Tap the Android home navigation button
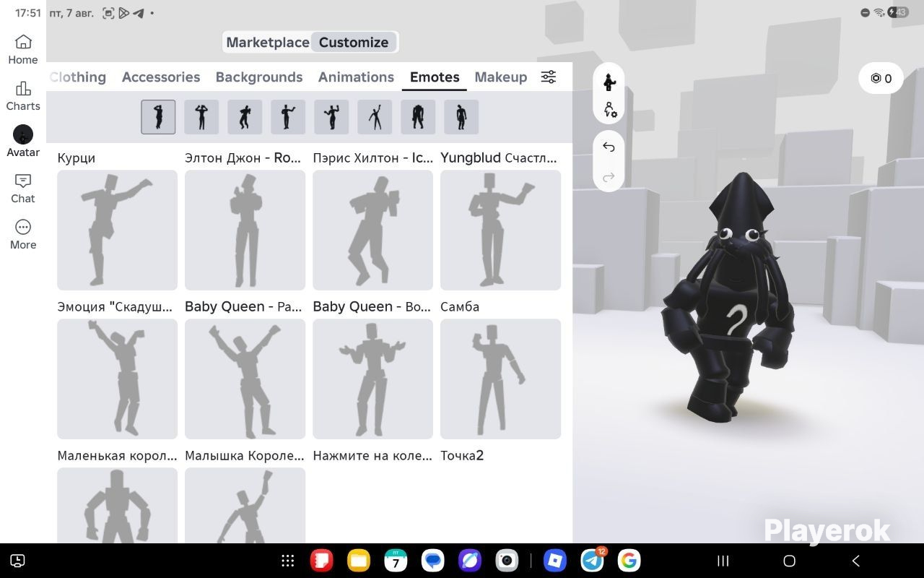This screenshot has width=924, height=578. pyautogui.click(x=789, y=561)
